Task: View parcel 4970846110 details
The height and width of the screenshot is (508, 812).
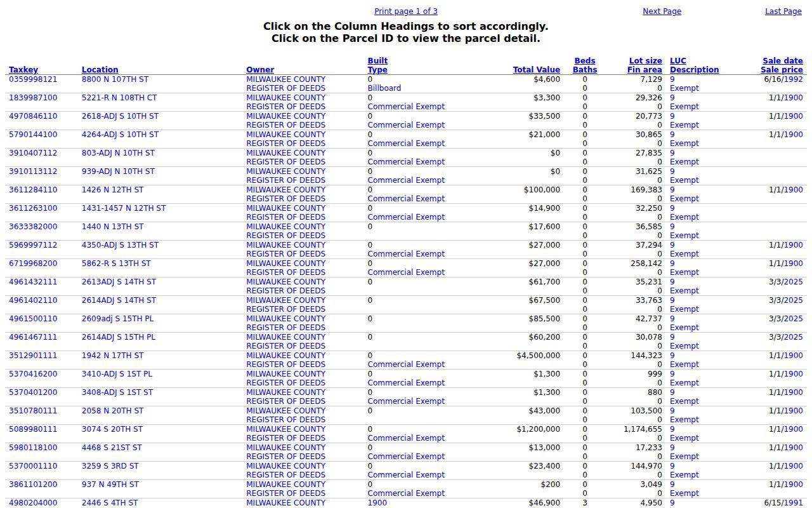Action: tap(33, 116)
